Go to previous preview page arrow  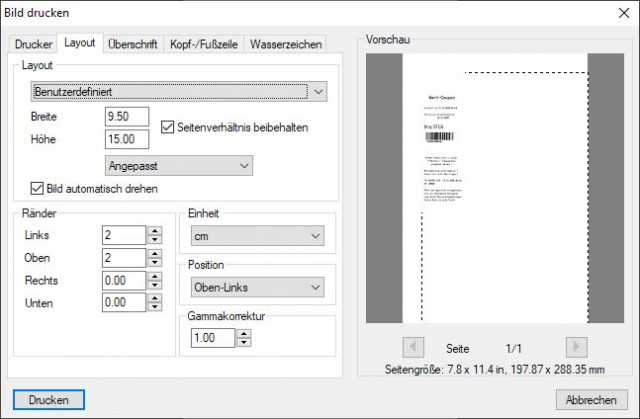[x=413, y=348]
